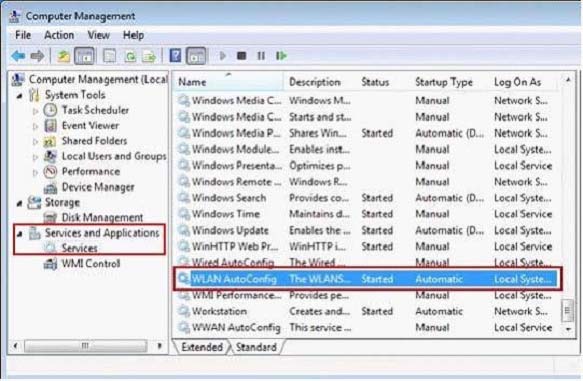Open the Help menu
This screenshot has height=381, width=583.
133,35
